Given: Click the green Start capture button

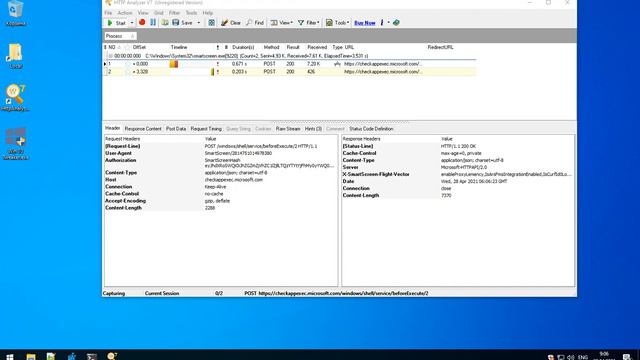Looking at the screenshot, I should (x=116, y=23).
